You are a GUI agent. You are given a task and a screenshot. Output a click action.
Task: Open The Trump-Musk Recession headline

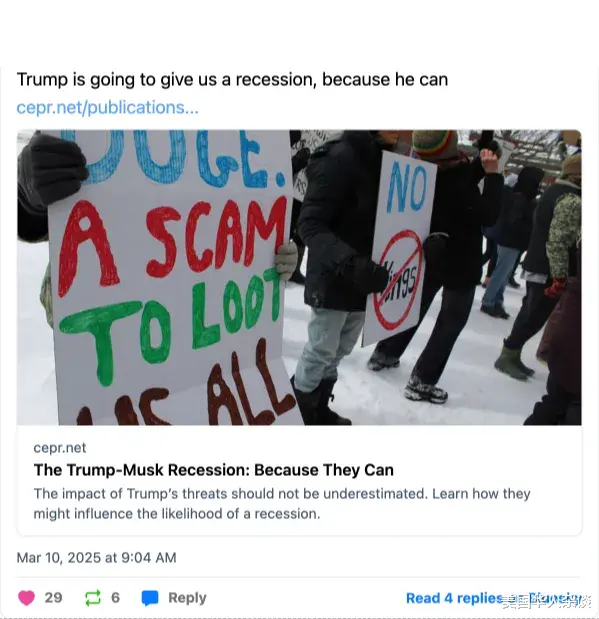coord(214,470)
